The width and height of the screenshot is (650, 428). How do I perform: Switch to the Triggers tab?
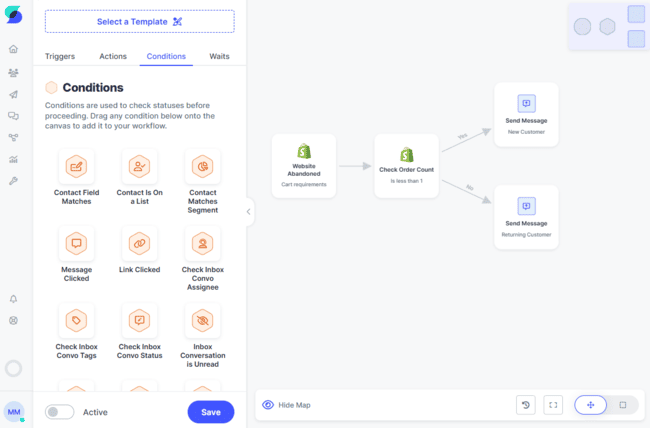point(60,56)
